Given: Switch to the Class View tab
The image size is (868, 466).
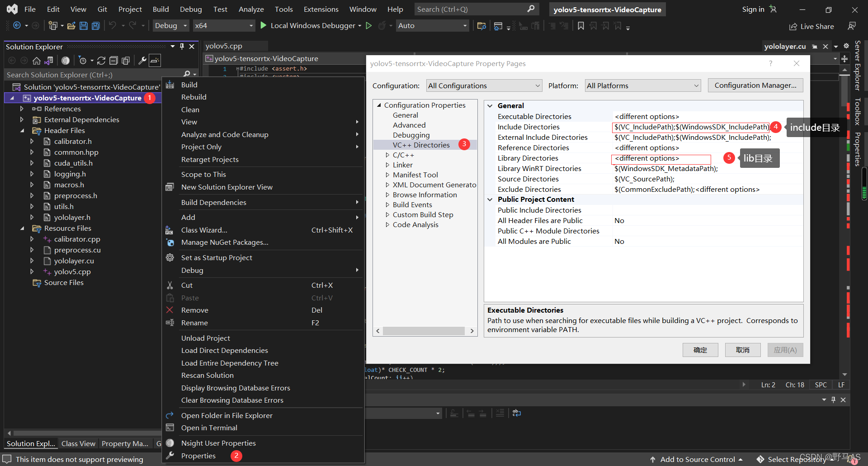Looking at the screenshot, I should click(78, 443).
